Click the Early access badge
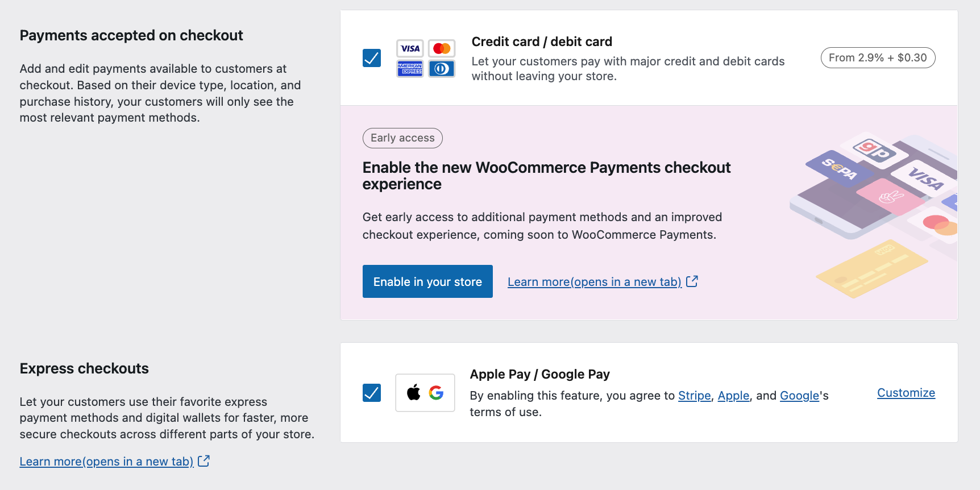The image size is (980, 490). 402,138
